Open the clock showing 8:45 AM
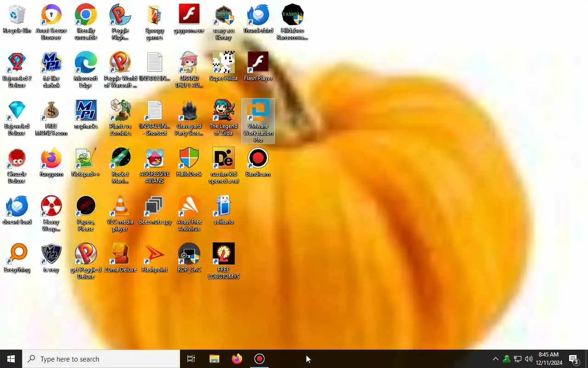The width and height of the screenshot is (588, 368). coord(549,359)
